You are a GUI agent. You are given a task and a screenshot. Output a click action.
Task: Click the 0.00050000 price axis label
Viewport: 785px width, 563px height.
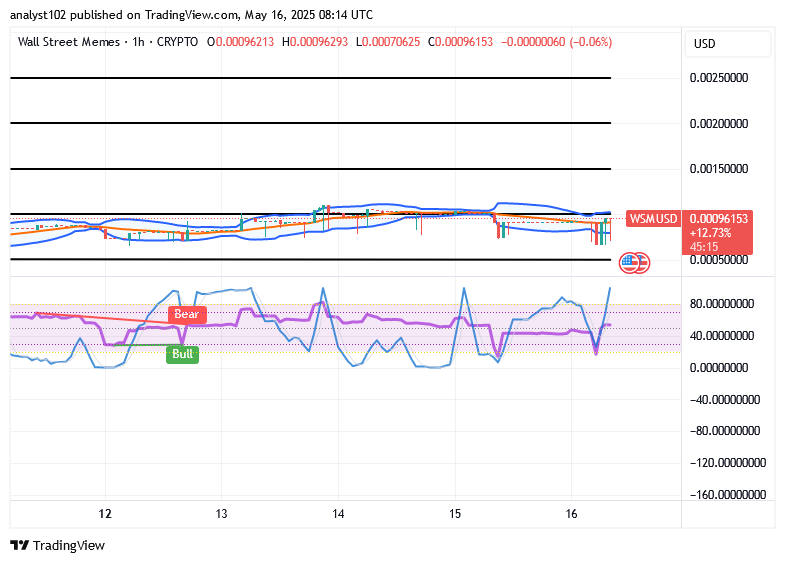pyautogui.click(x=719, y=260)
